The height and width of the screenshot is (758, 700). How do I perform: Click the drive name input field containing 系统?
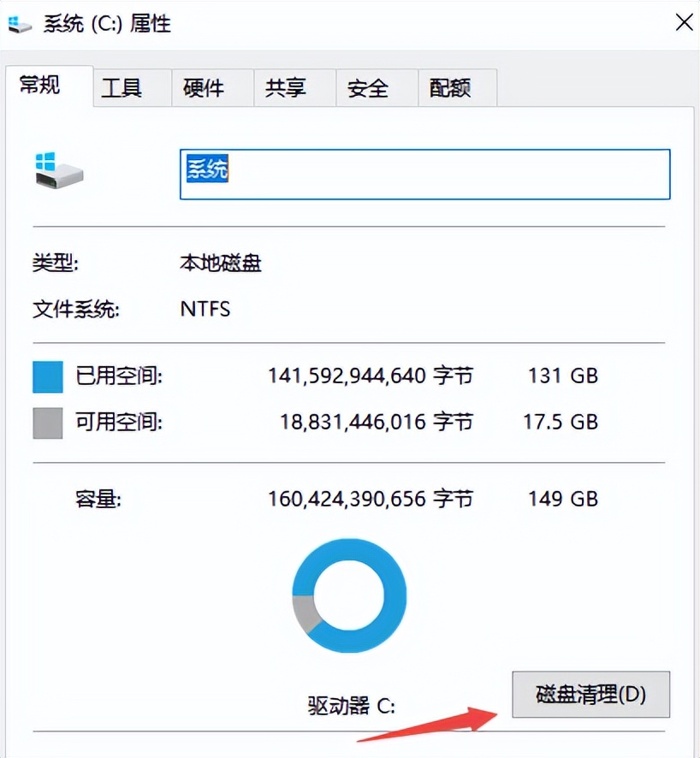click(425, 174)
